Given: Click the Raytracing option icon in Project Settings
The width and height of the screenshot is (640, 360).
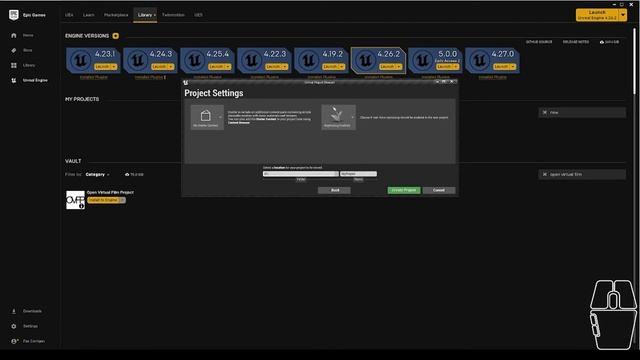Looking at the screenshot, I should 337,117.
